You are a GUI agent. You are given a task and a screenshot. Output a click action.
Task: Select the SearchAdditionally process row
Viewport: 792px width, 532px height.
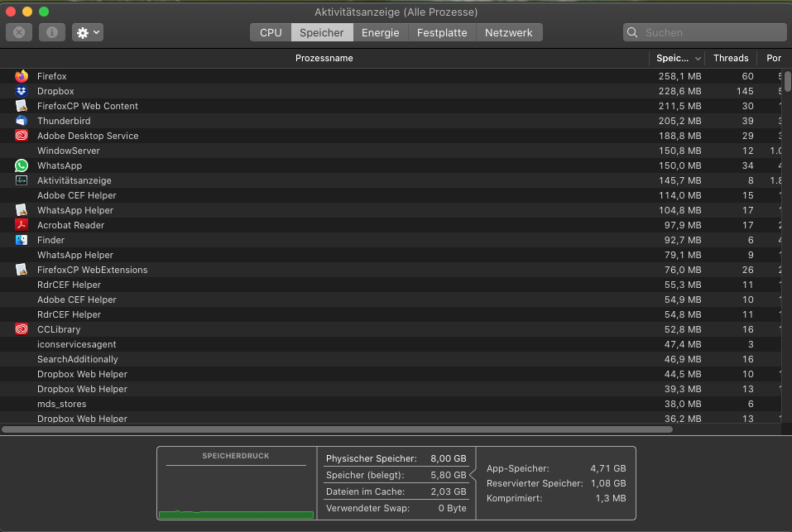[x=391, y=359]
